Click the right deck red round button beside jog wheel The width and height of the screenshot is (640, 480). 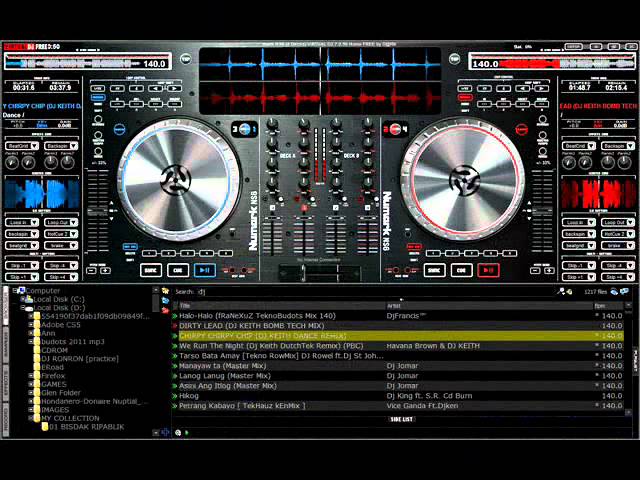(521, 130)
